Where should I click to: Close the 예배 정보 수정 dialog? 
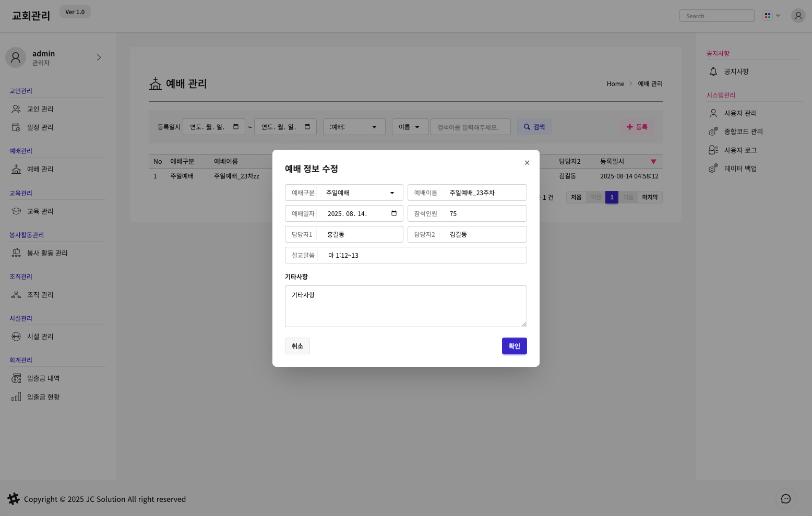click(x=527, y=163)
